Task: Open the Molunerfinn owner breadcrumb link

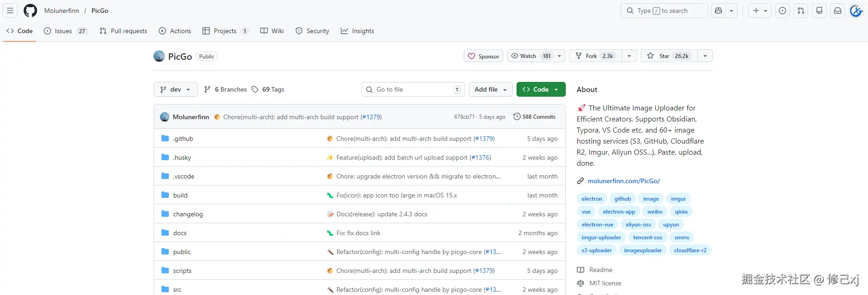Action: (x=62, y=11)
